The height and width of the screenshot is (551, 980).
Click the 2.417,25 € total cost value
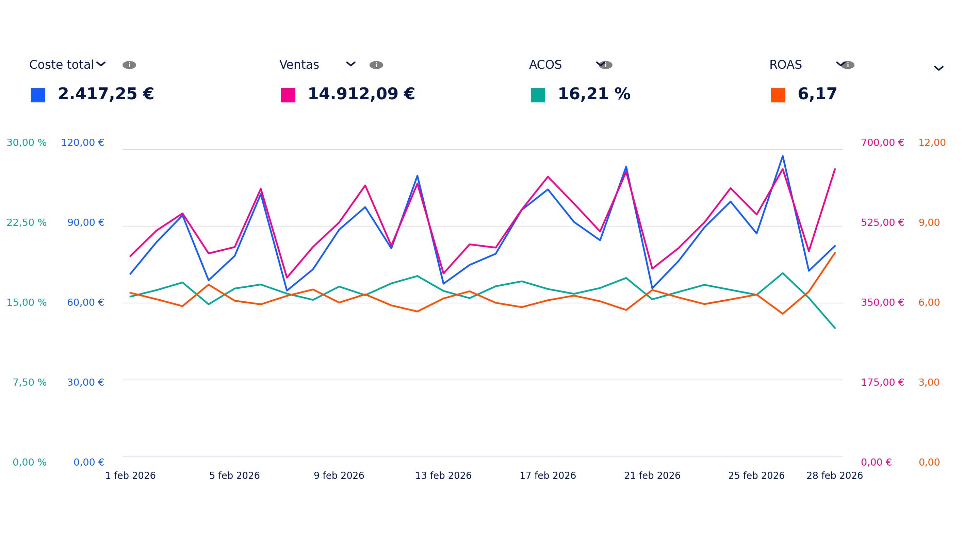pos(106,94)
